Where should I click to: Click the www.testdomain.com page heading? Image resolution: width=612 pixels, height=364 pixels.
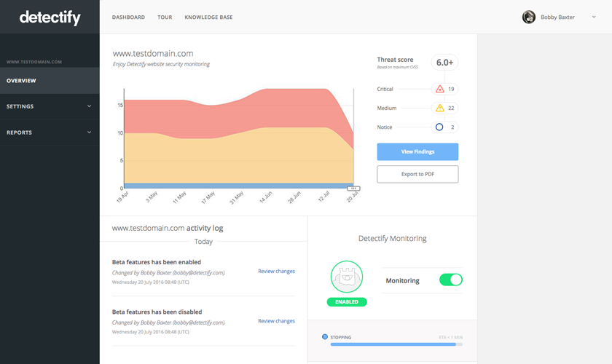click(153, 53)
